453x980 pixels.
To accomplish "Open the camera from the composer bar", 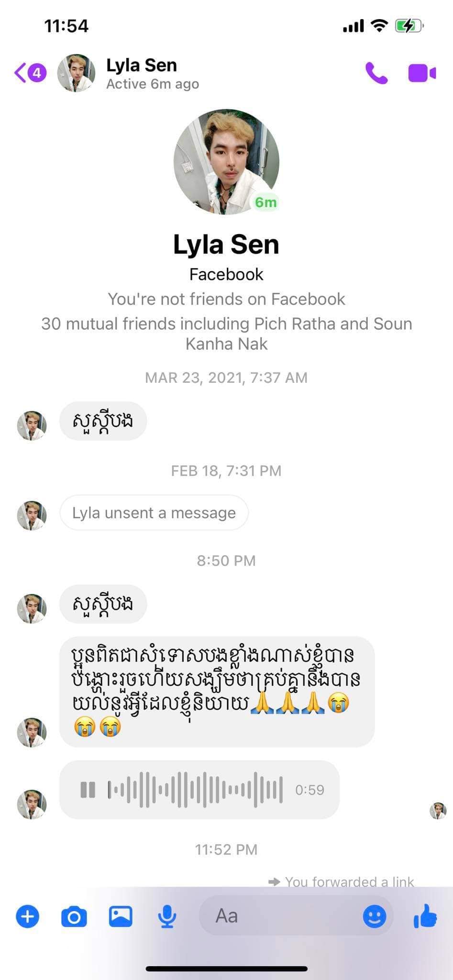I will 74,916.
